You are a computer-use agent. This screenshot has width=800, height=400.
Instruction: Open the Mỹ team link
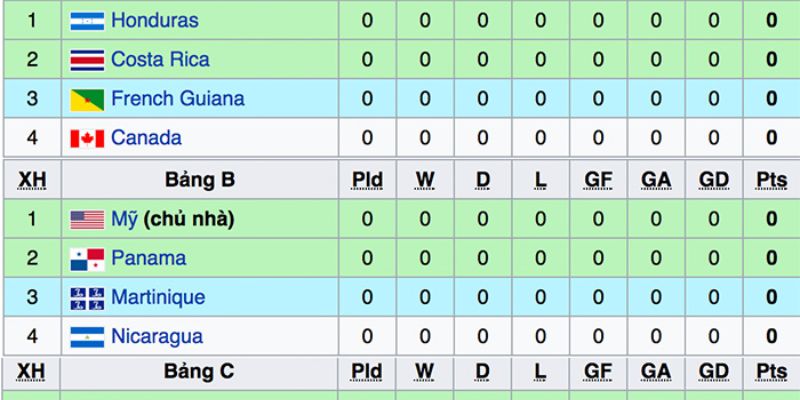pyautogui.click(x=124, y=220)
